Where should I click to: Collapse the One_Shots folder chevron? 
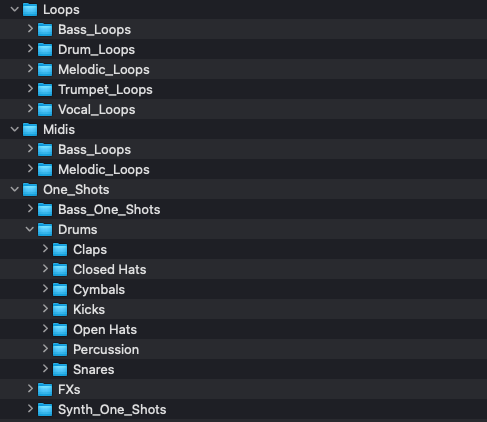tap(15, 189)
